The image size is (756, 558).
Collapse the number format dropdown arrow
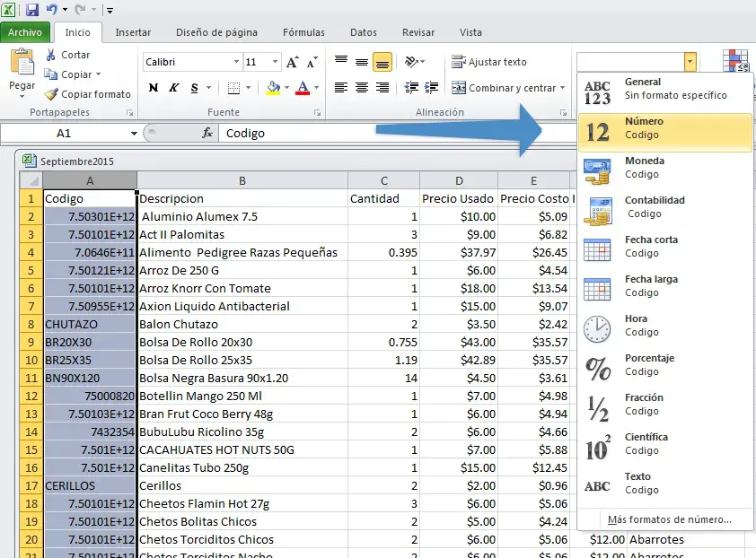[x=690, y=62]
